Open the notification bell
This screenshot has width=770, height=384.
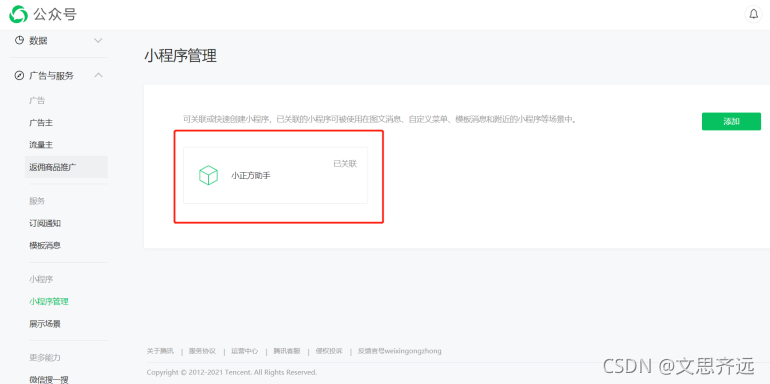pos(753,14)
